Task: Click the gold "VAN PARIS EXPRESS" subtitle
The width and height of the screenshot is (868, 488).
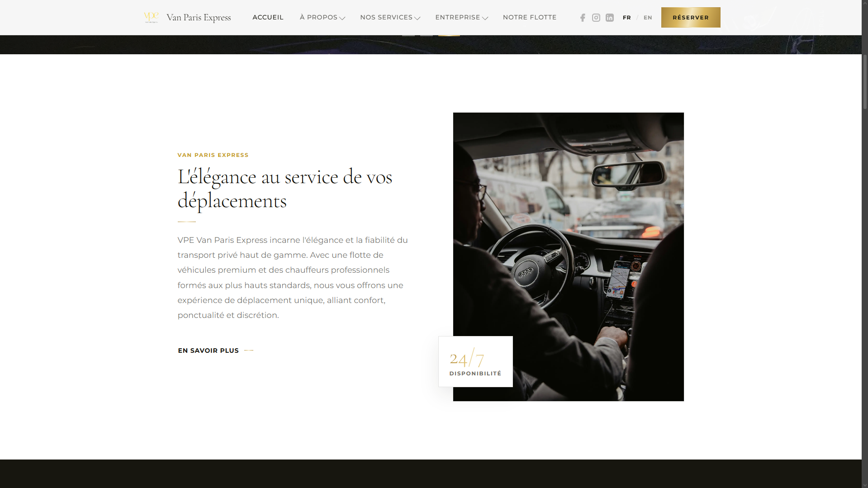Action: [213, 155]
